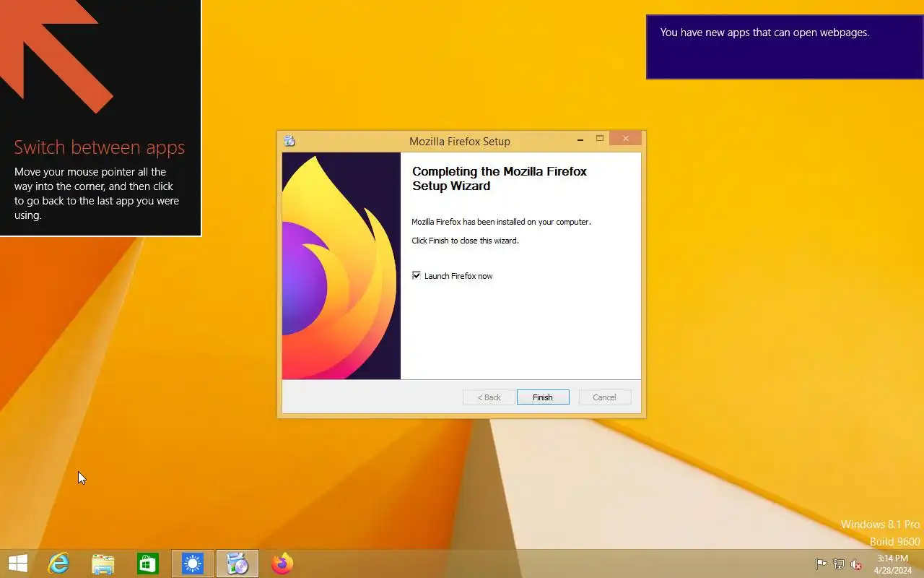
Task: Open the Action Center flag icon
Action: pos(821,564)
